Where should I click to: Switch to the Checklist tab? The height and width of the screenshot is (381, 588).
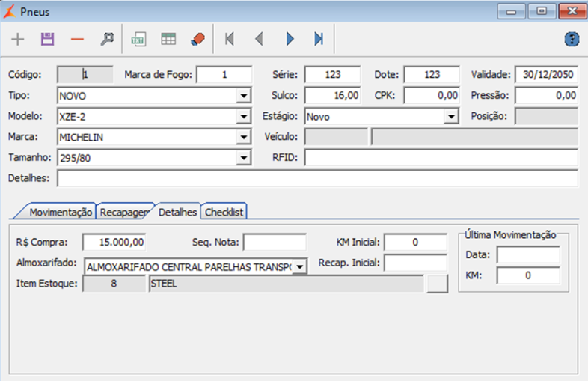point(225,212)
